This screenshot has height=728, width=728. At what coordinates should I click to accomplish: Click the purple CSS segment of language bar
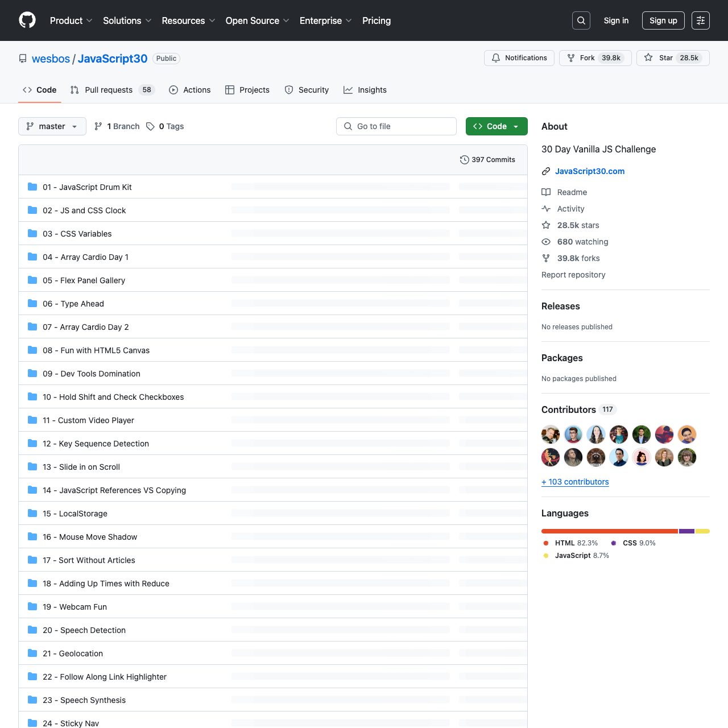(686, 531)
